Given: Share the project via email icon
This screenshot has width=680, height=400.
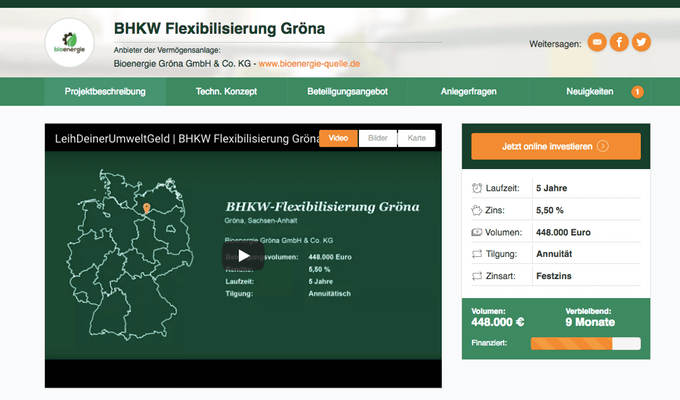Looking at the screenshot, I should (597, 42).
